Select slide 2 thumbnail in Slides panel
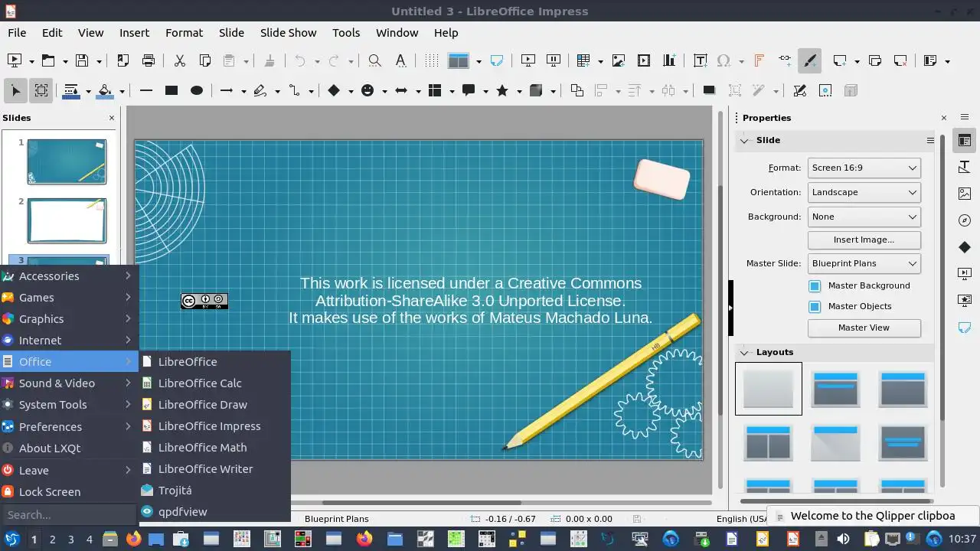980x551 pixels. coord(67,220)
